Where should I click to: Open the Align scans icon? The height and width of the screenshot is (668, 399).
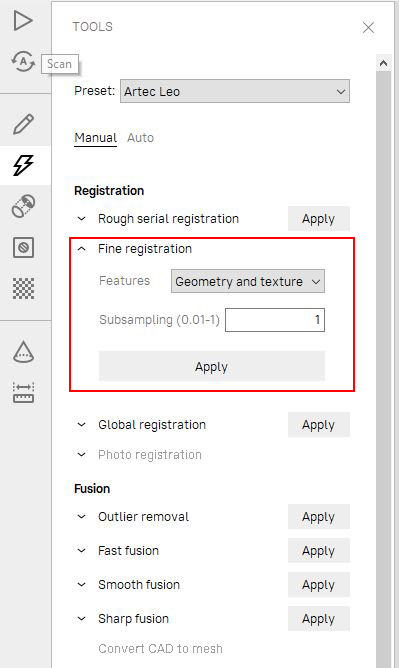tap(23, 206)
